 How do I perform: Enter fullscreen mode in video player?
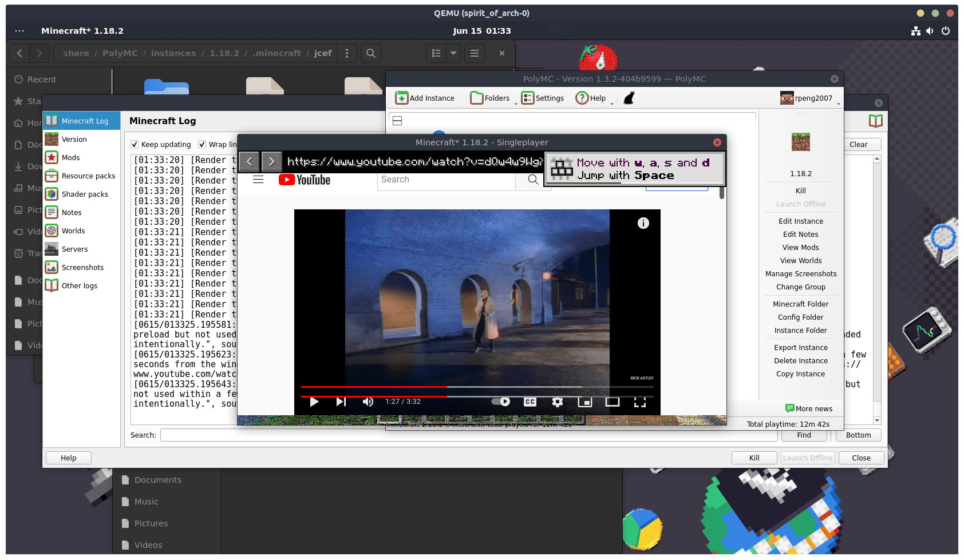point(639,402)
